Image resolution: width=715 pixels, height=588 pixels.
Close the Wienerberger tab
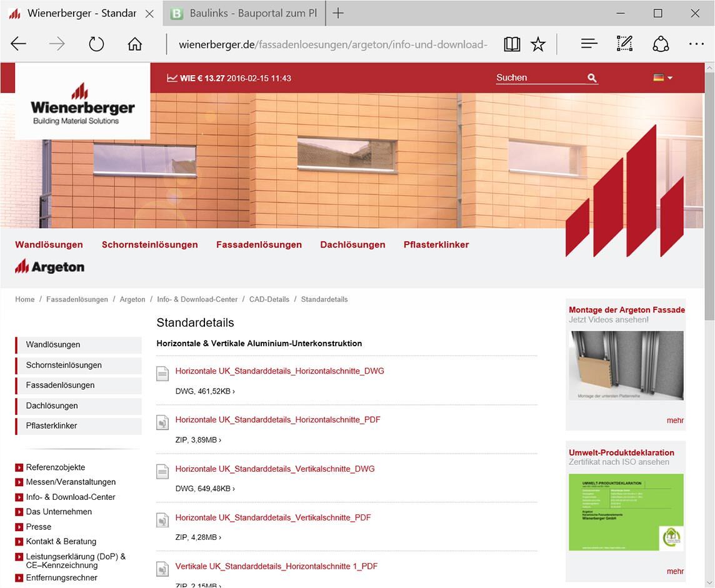(149, 14)
